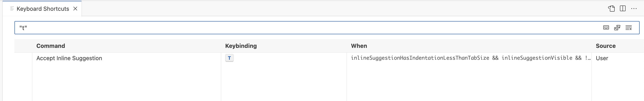Click the When column header
This screenshot has height=101, width=644.
tap(359, 46)
